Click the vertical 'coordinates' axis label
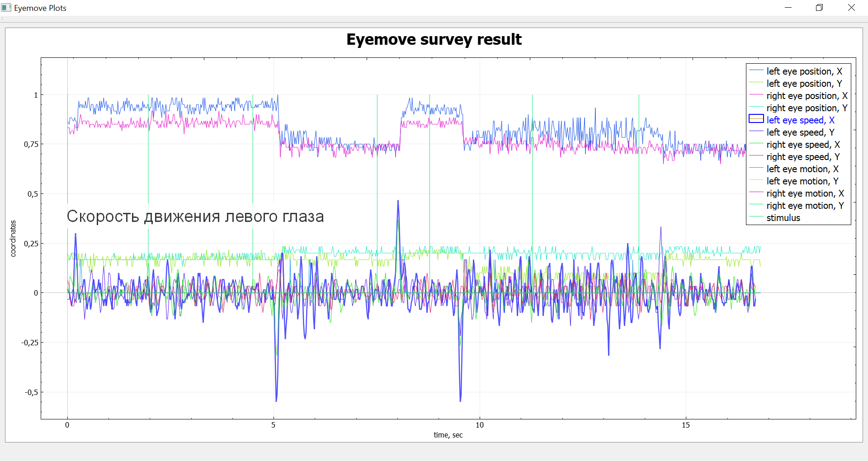The width and height of the screenshot is (868, 461). [x=13, y=239]
